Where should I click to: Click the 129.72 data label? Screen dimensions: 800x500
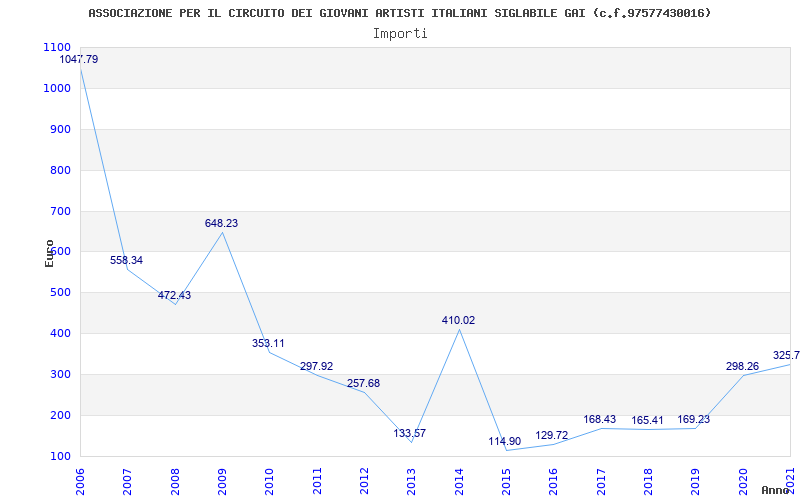[552, 435]
